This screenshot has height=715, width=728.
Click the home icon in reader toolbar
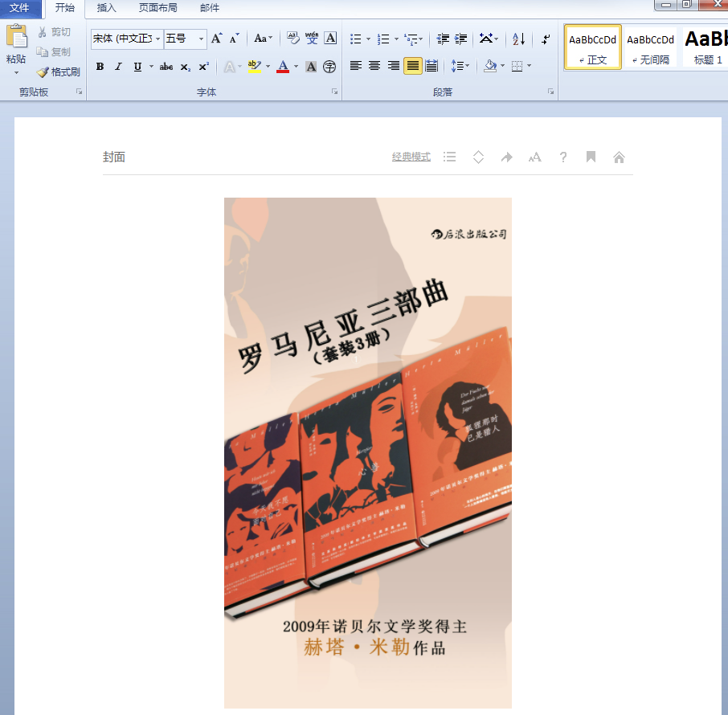point(619,157)
